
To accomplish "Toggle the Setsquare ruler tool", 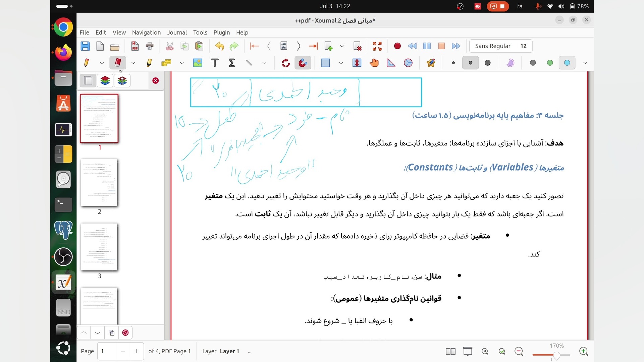I will point(391,63).
